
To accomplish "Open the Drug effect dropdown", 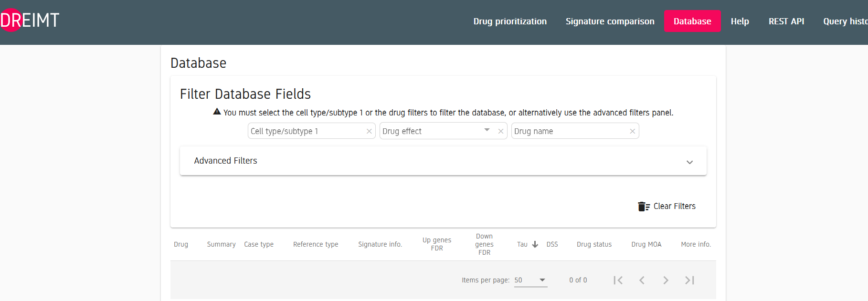I will [x=487, y=130].
